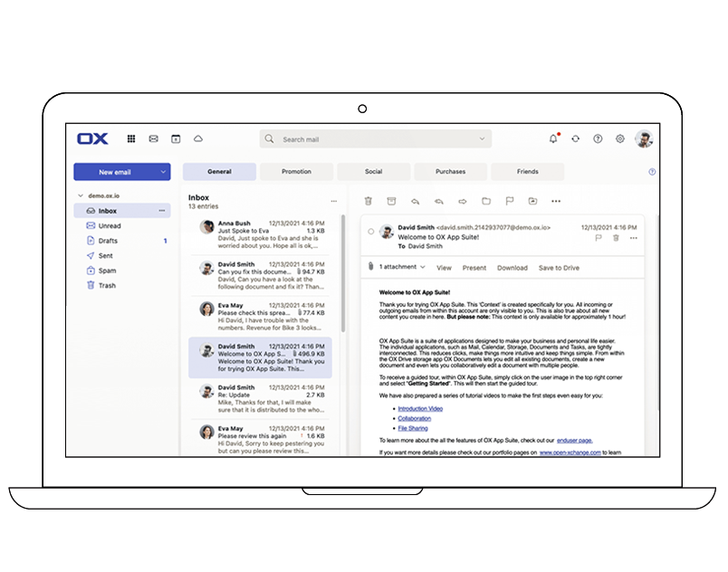Open more actions in the mail toolbar
This screenshot has width=728, height=572.
click(x=556, y=201)
